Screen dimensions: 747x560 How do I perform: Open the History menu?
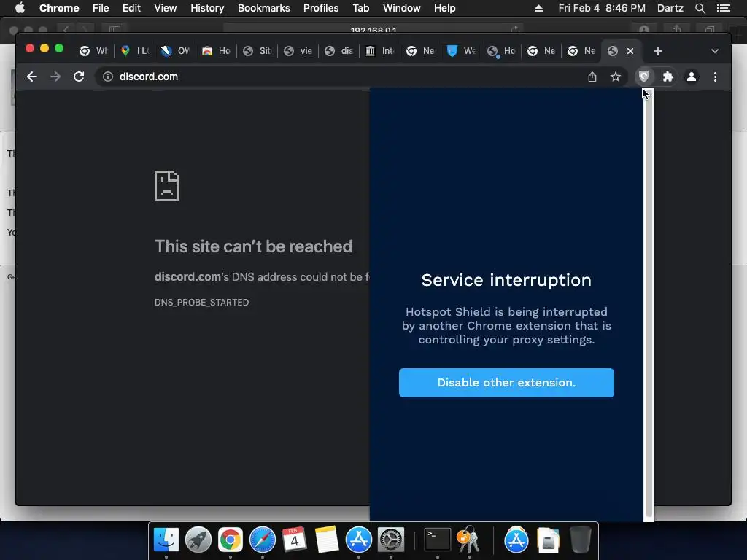point(207,8)
